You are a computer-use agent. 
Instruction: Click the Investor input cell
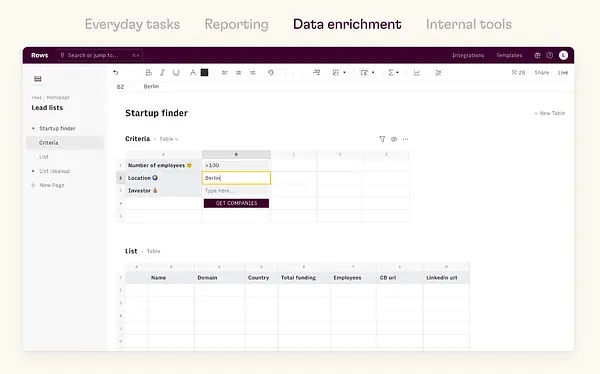coord(236,191)
